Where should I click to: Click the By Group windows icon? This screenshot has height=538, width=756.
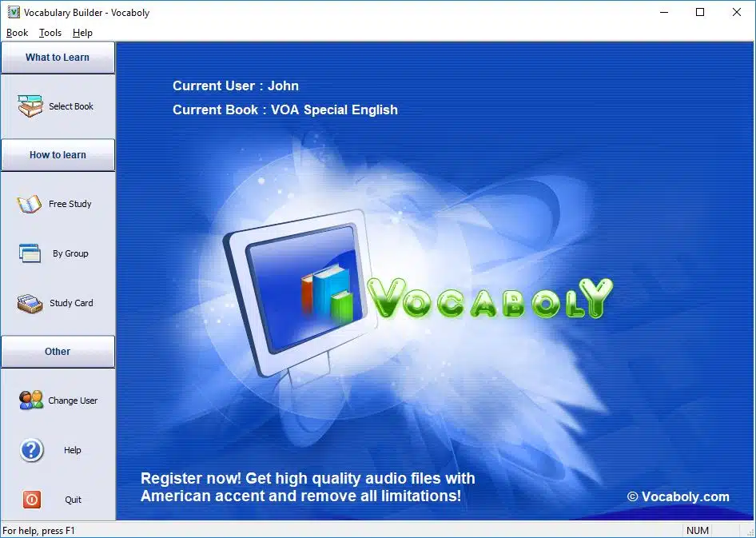[30, 253]
